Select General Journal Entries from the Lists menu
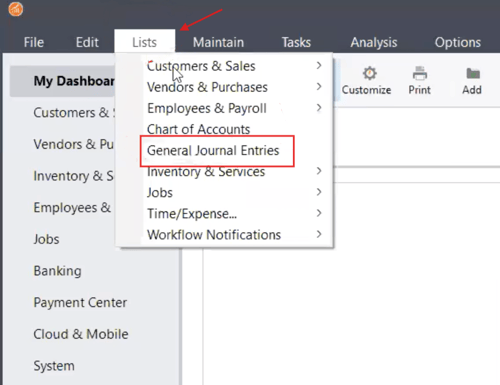This screenshot has width=500, height=385. pyautogui.click(x=213, y=150)
